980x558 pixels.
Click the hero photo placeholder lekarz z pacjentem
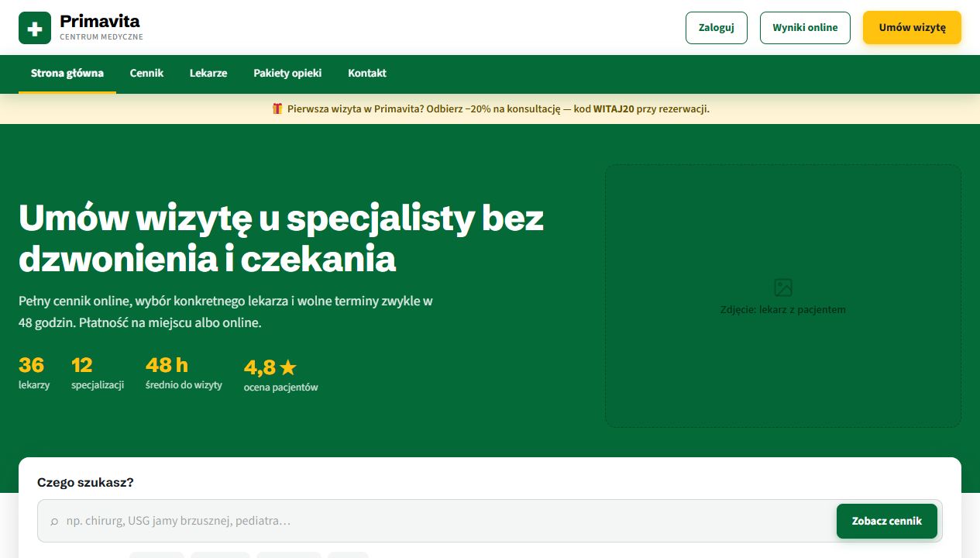click(x=783, y=295)
